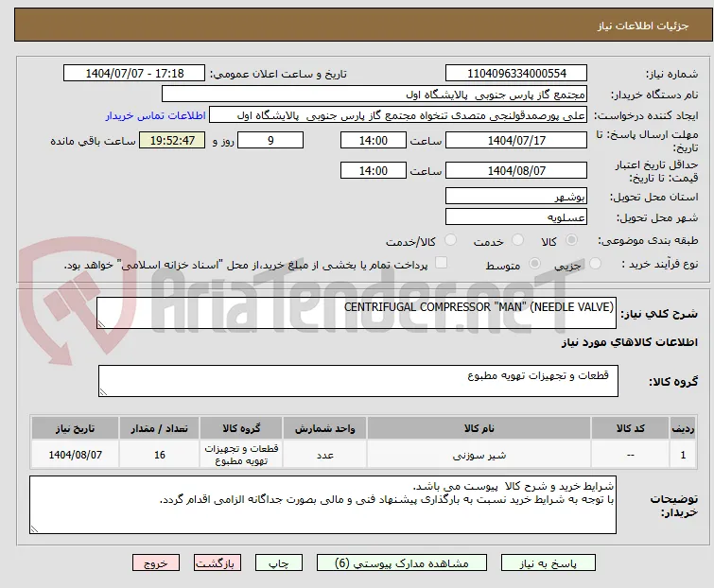Viewport: 714px width, 588px height.
Task: Click the اطلاعات کالاهای مورد نیاز section heading
Action: pyautogui.click(x=629, y=342)
